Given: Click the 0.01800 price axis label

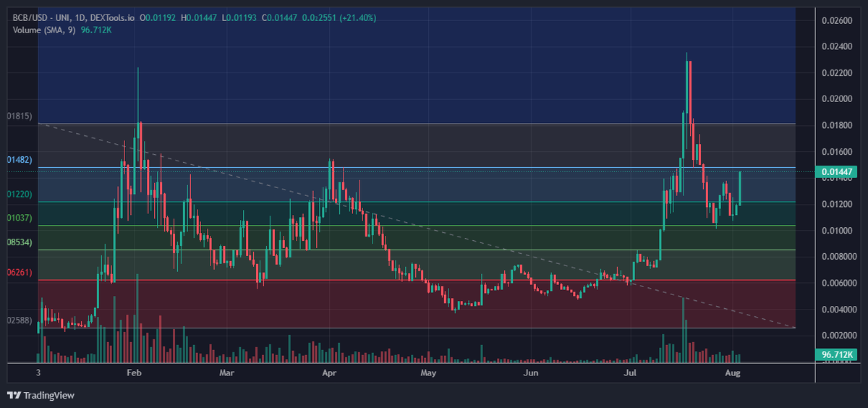Looking at the screenshot, I should (838, 125).
